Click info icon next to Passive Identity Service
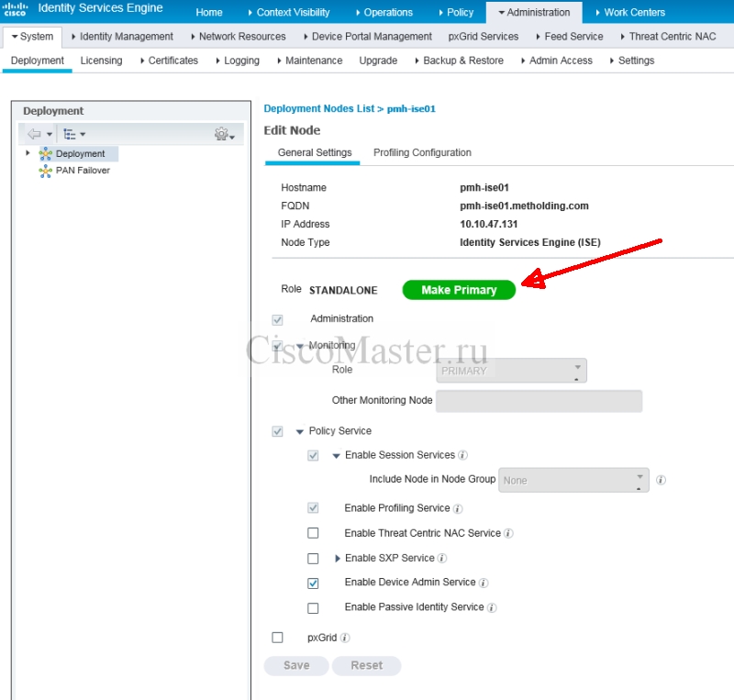Image resolution: width=734 pixels, height=700 pixels. point(492,607)
